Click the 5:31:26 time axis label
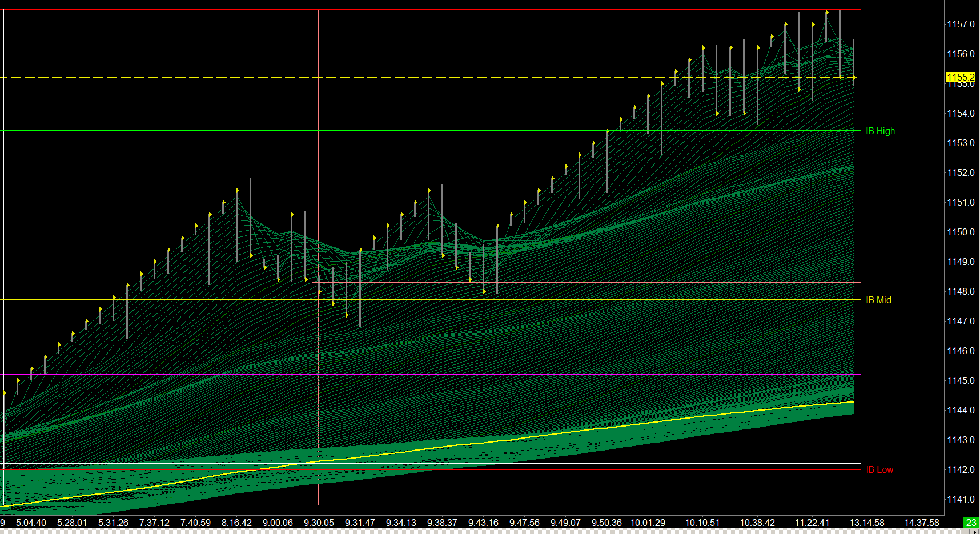Viewport: 980px width, 534px height. coord(113,523)
